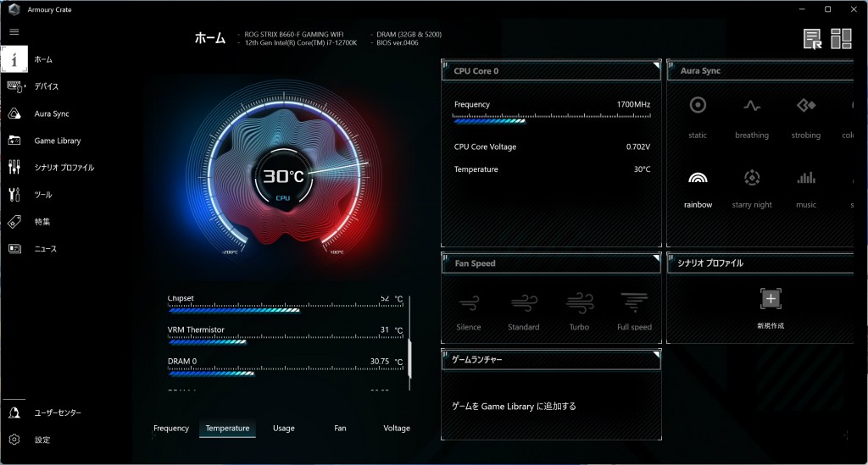This screenshot has width=868, height=465.
Task: Select the ホーム home icon in sidebar
Action: coord(14,59)
